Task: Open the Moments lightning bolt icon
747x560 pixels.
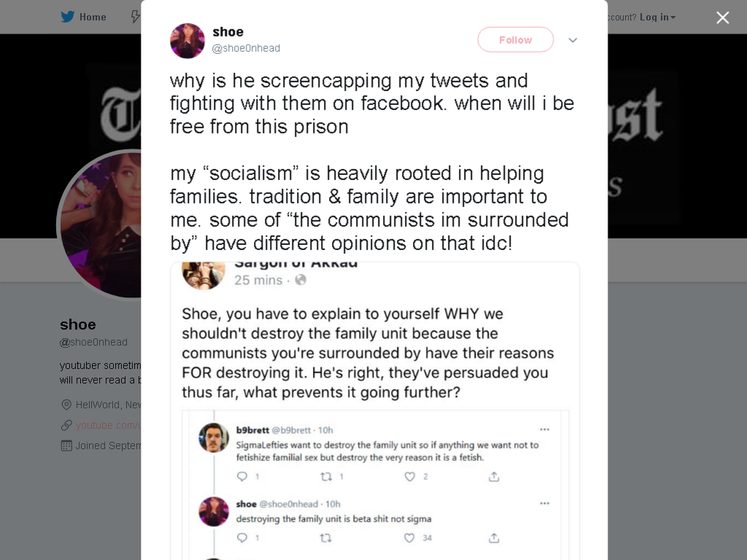Action: (136, 17)
